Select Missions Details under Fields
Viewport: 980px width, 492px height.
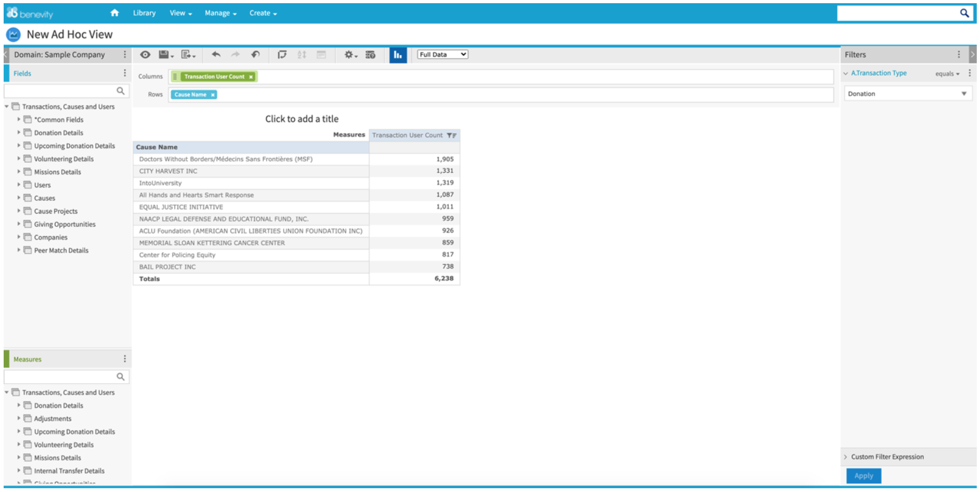(x=57, y=172)
